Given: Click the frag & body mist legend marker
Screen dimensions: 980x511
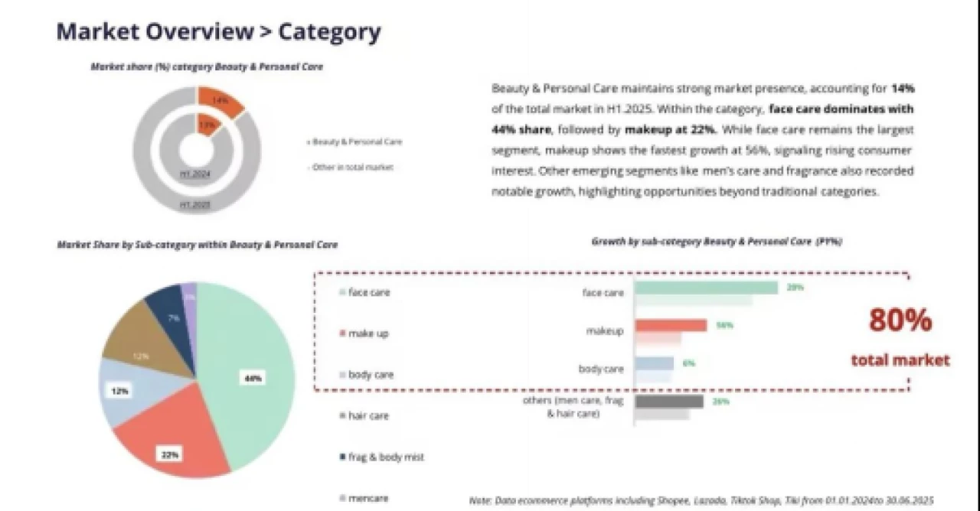Looking at the screenshot, I should click(341, 457).
